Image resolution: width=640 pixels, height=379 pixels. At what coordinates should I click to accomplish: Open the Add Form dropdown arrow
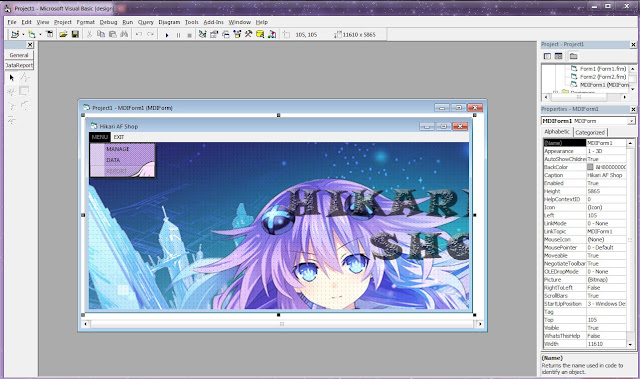point(40,35)
